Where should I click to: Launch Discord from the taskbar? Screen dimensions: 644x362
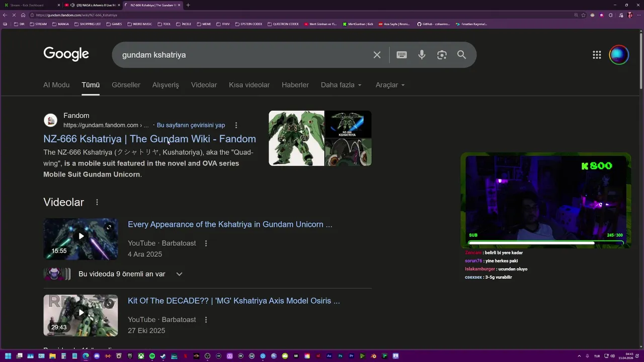[97, 356]
